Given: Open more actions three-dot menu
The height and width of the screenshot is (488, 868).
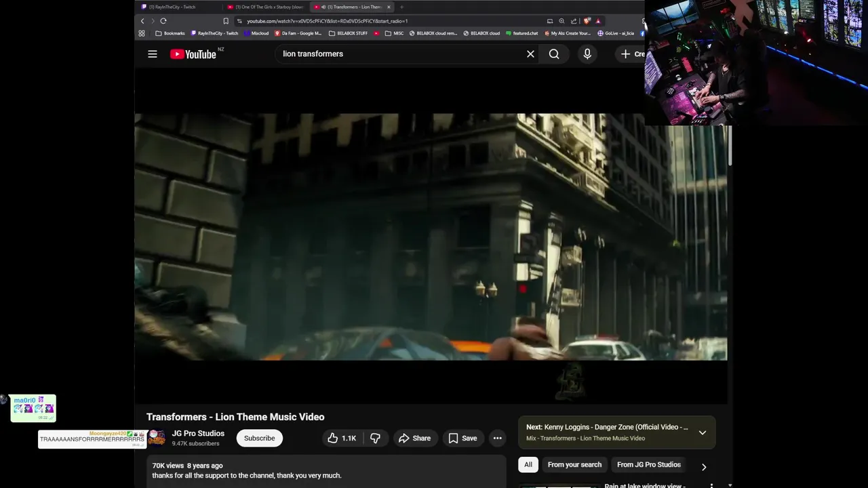Looking at the screenshot, I should (x=497, y=439).
